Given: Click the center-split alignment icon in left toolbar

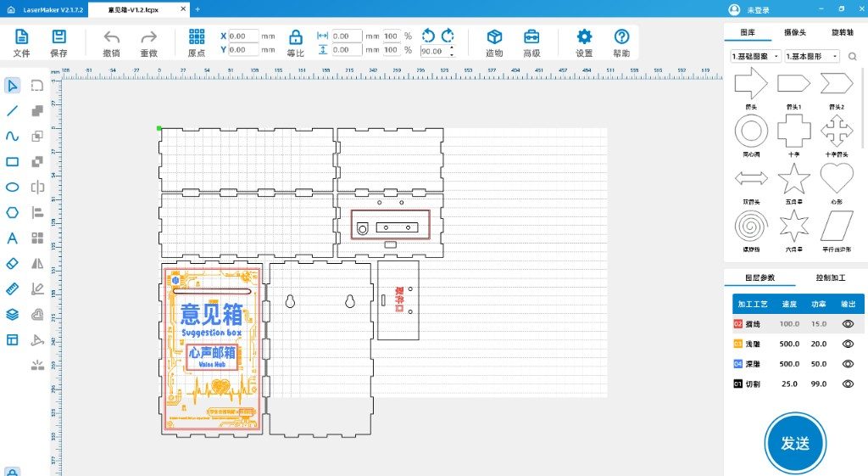Looking at the screenshot, I should click(37, 188).
